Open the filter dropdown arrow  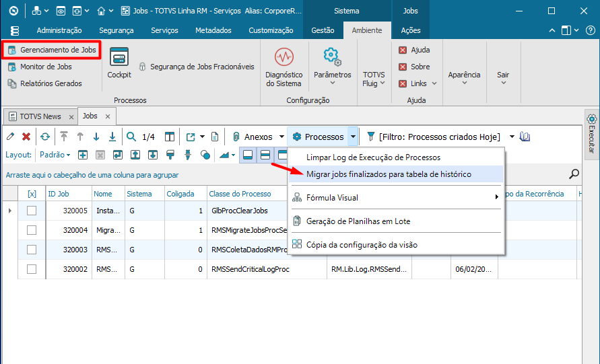tap(512, 137)
